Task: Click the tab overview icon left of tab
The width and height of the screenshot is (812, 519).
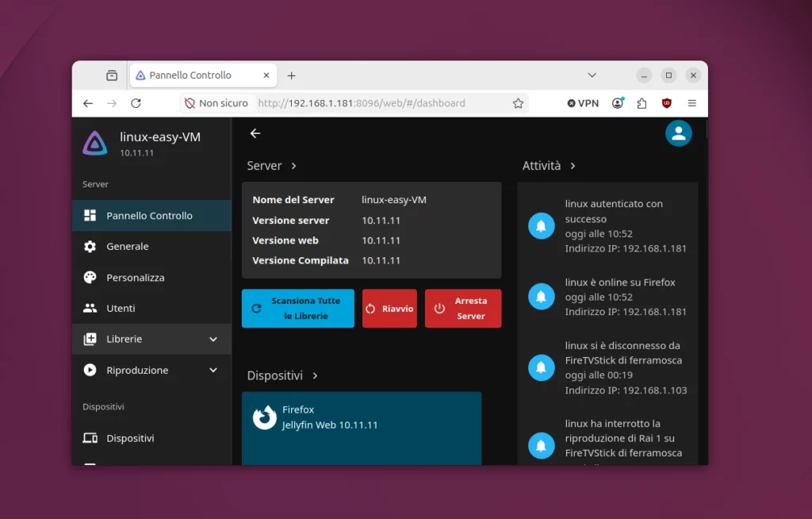Action: coord(112,75)
